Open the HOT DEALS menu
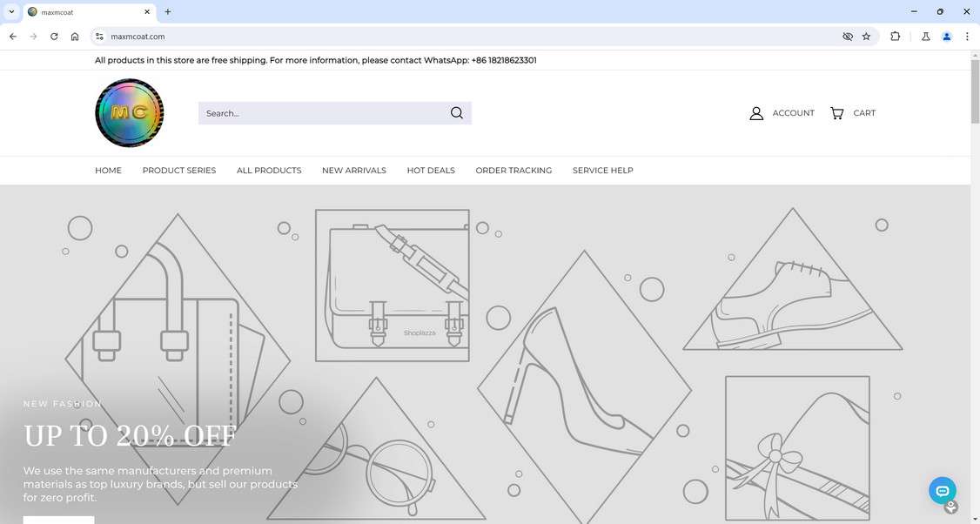The height and width of the screenshot is (524, 980). pos(431,170)
